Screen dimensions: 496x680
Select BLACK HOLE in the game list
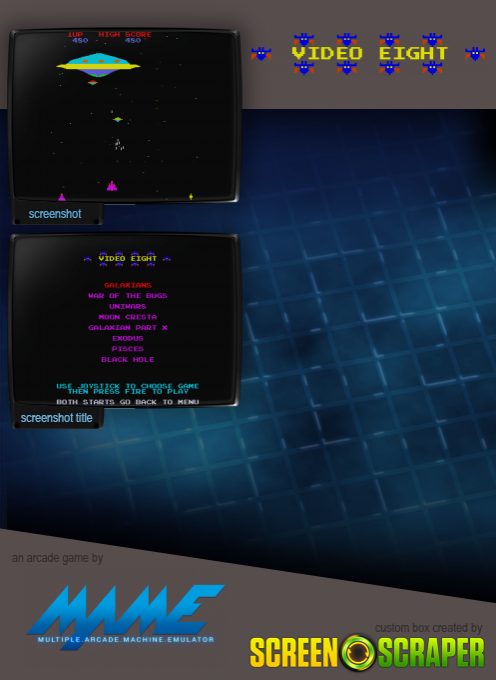[x=127, y=359]
